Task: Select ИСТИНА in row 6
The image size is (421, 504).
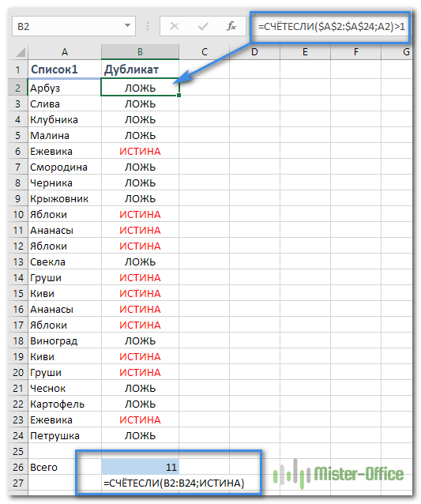Action: click(140, 151)
